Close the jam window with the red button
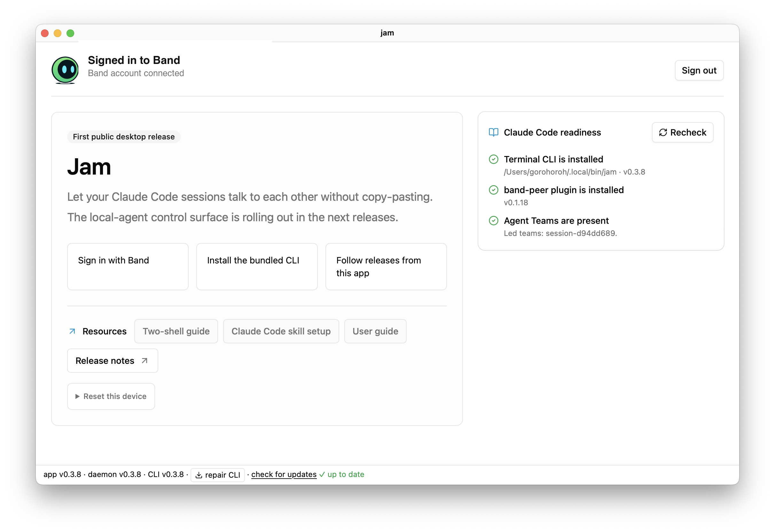The image size is (775, 532). 45,33
